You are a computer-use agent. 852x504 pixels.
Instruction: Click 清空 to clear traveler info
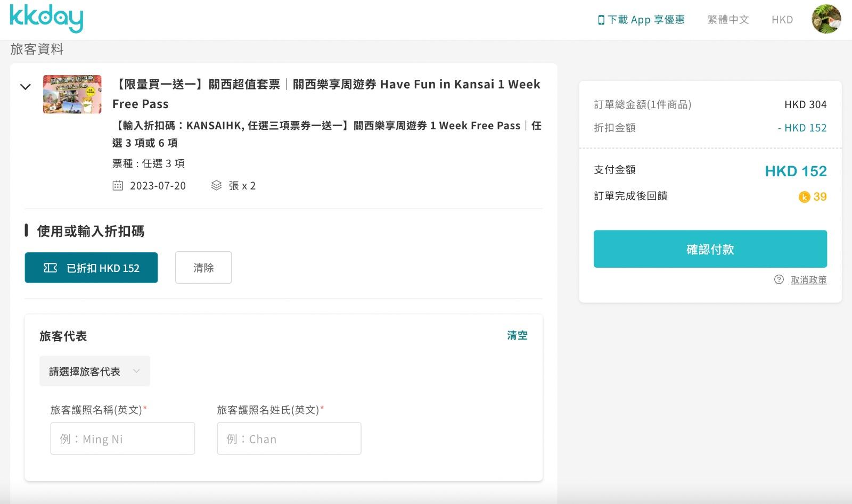[517, 335]
